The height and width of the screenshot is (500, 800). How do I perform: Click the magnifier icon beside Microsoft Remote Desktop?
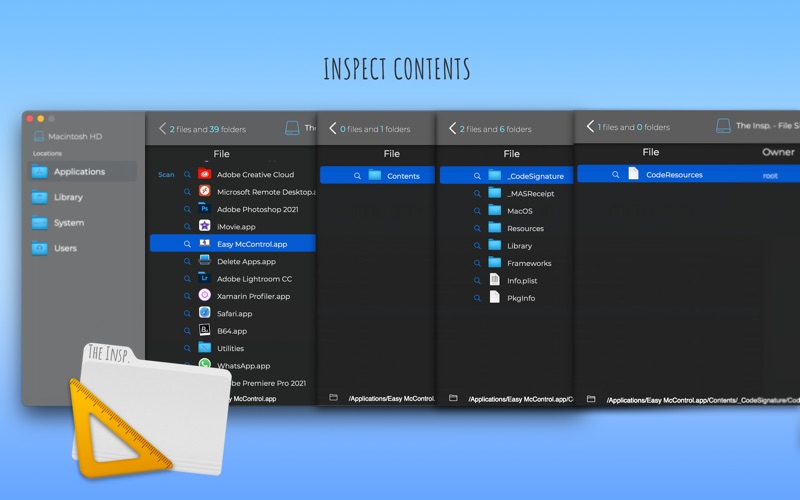187,192
